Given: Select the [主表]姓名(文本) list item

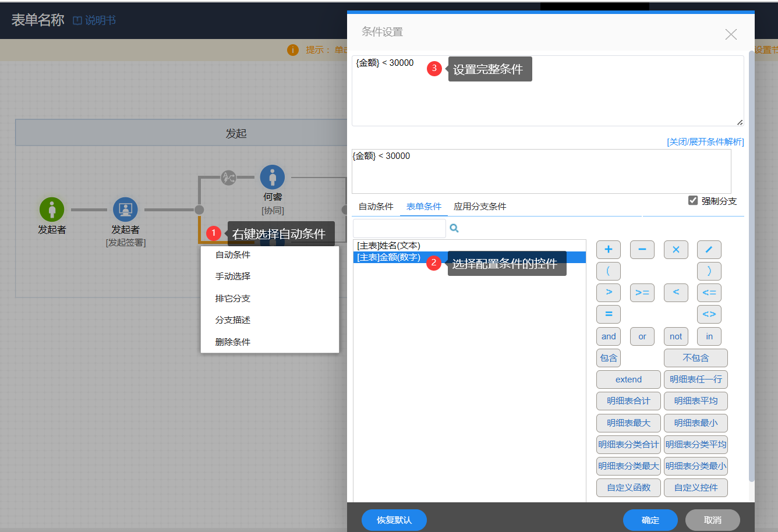Looking at the screenshot, I should [469, 246].
